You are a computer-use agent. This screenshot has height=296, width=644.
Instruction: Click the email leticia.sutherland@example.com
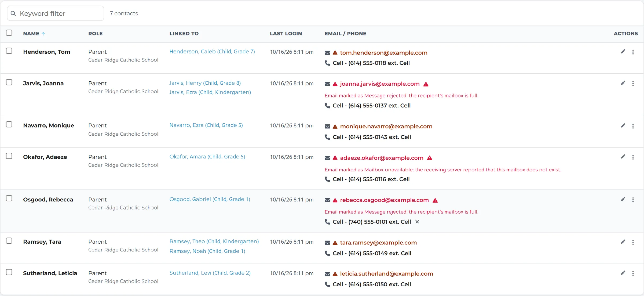[386, 274]
